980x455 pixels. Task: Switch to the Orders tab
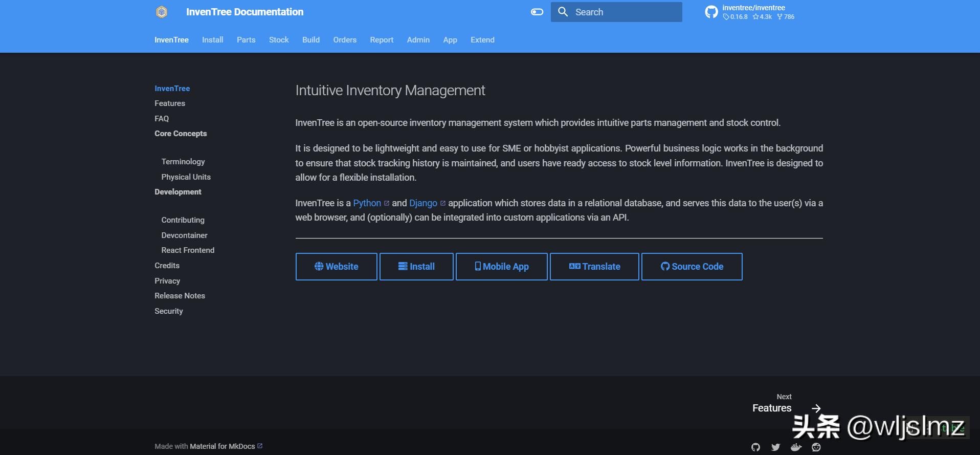tap(345, 40)
